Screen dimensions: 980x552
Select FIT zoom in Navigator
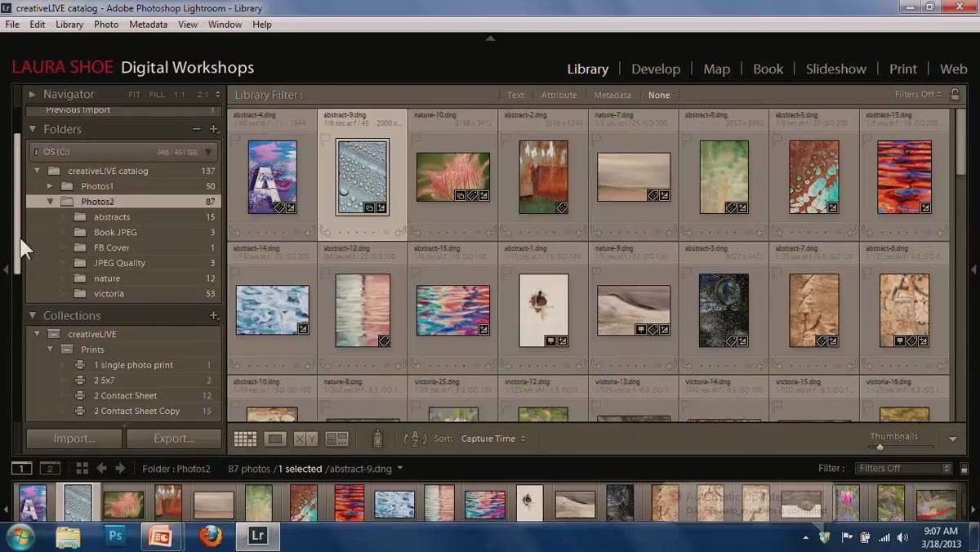coord(135,95)
